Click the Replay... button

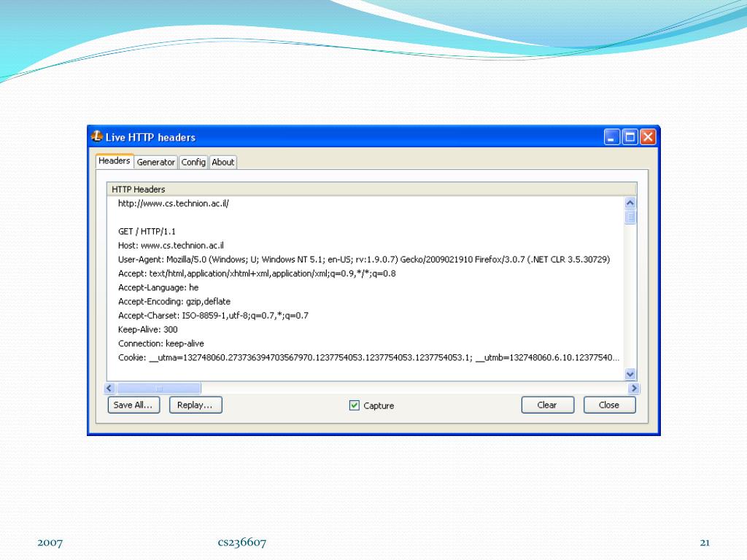tap(196, 405)
